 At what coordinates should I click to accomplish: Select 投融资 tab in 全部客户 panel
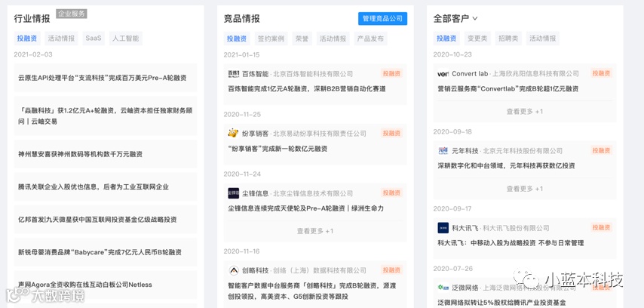coord(446,38)
